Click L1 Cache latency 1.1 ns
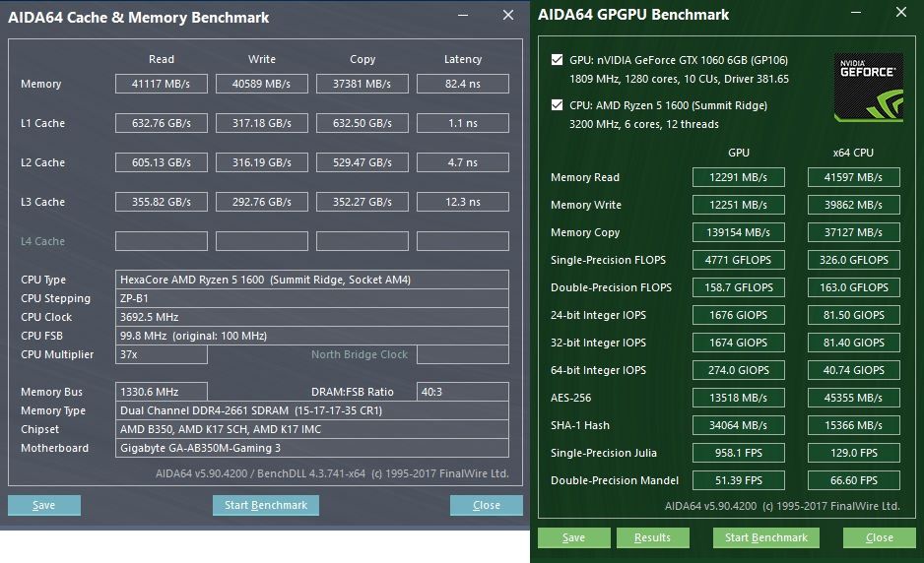This screenshot has height=563, width=924. 463,123
